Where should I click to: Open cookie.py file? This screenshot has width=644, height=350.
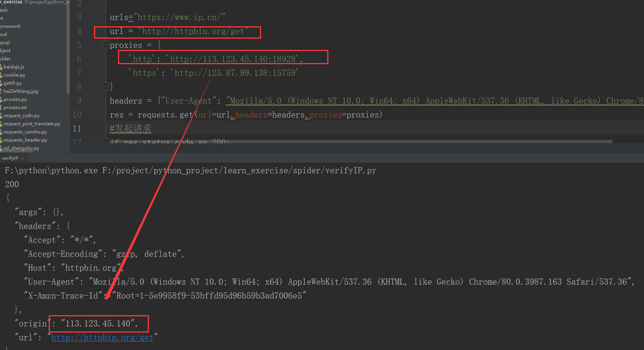(x=14, y=75)
